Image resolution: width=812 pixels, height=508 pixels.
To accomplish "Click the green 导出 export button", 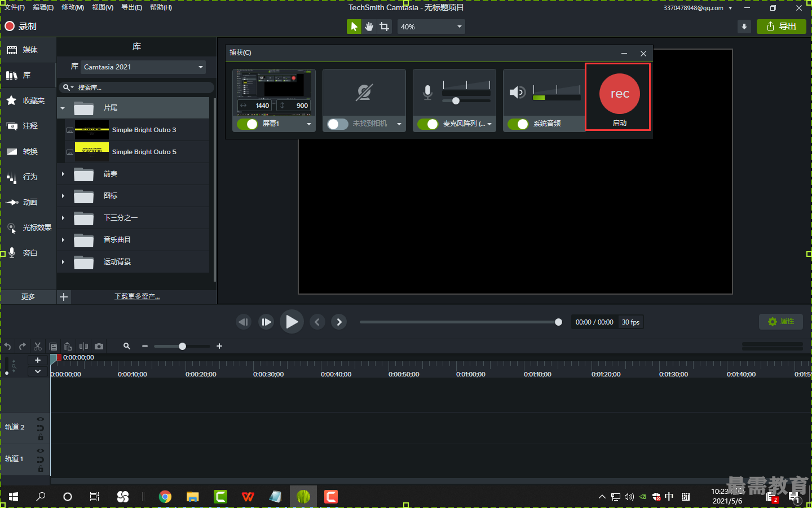I will (782, 27).
